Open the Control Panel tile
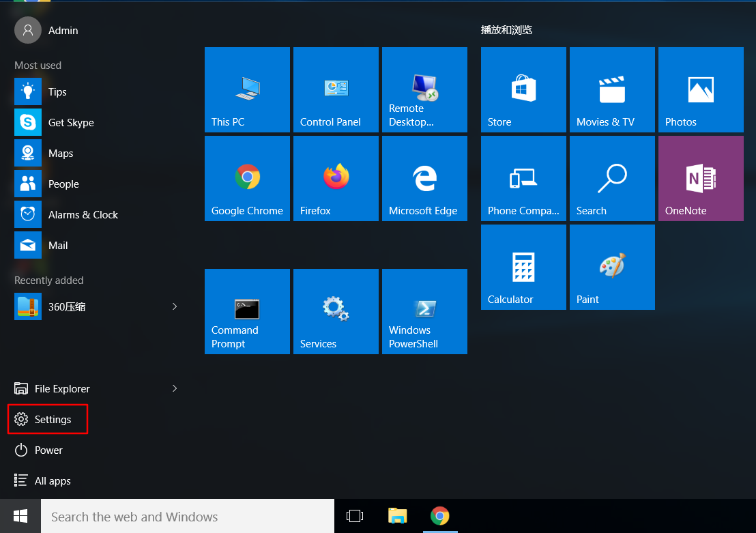The image size is (756, 533). pyautogui.click(x=336, y=89)
